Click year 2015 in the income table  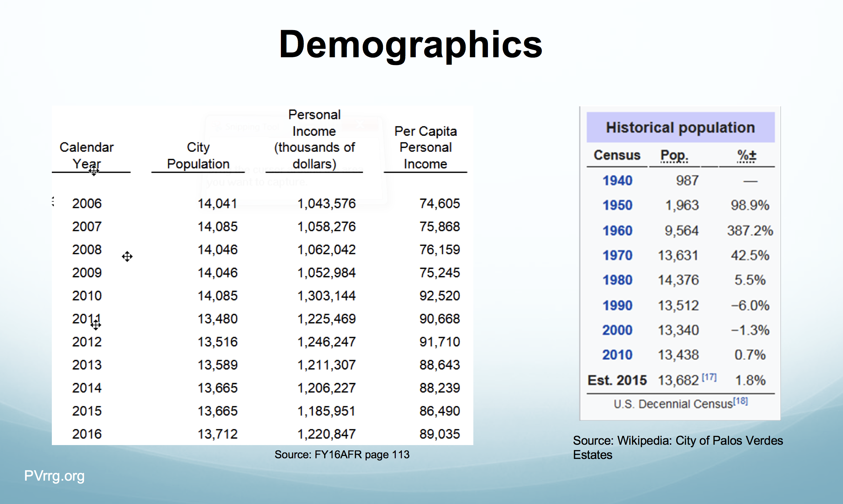pos(87,411)
